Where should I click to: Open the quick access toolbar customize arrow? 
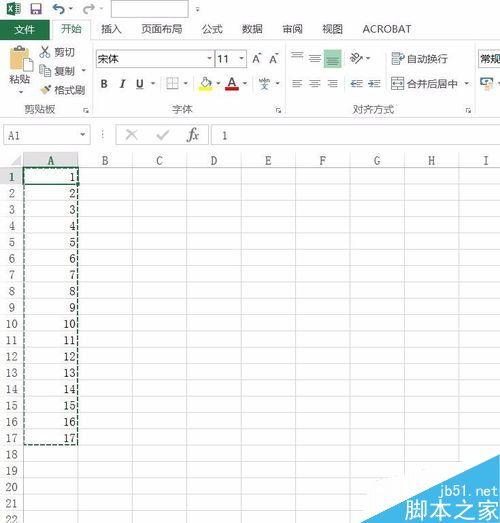197,10
